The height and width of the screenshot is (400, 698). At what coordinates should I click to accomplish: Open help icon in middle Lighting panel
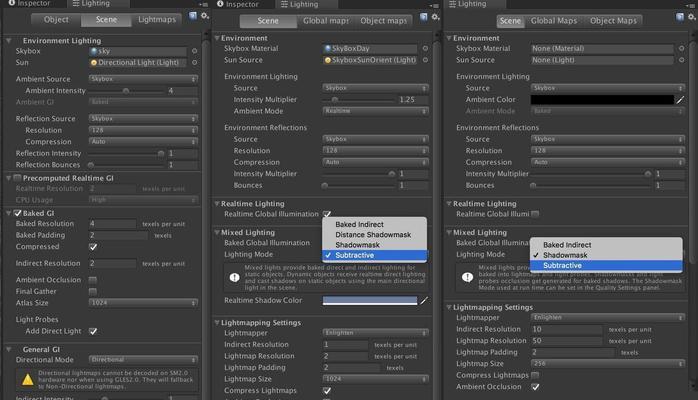tap(424, 17)
